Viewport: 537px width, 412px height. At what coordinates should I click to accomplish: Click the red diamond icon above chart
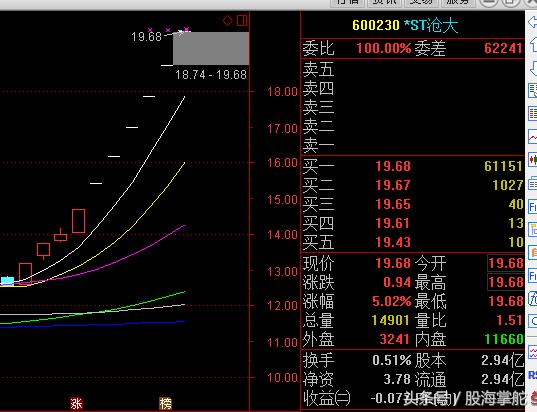tap(227, 21)
